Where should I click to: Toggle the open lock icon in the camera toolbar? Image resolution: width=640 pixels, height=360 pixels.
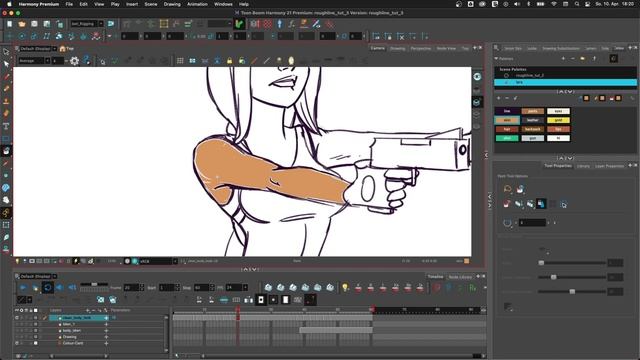(x=242, y=61)
